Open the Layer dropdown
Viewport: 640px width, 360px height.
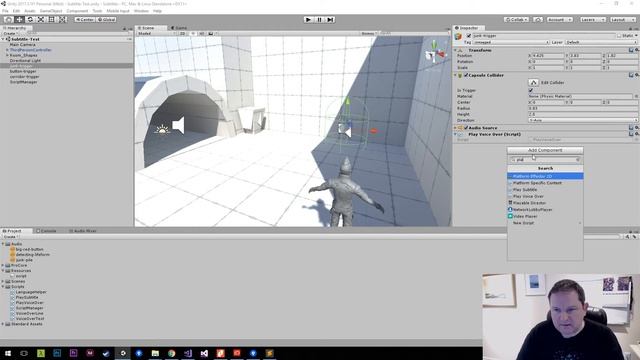601,42
